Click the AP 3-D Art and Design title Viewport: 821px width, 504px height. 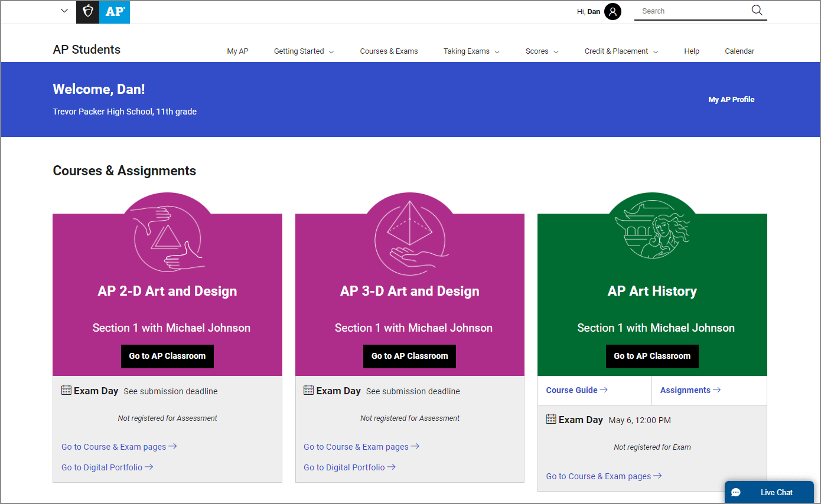(x=410, y=292)
